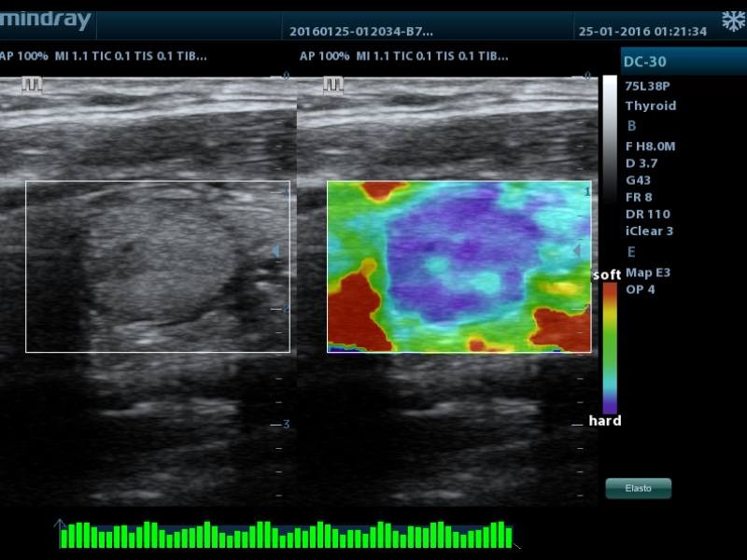Select the Map E3 parameter
The height and width of the screenshot is (560, 747).
point(647,273)
